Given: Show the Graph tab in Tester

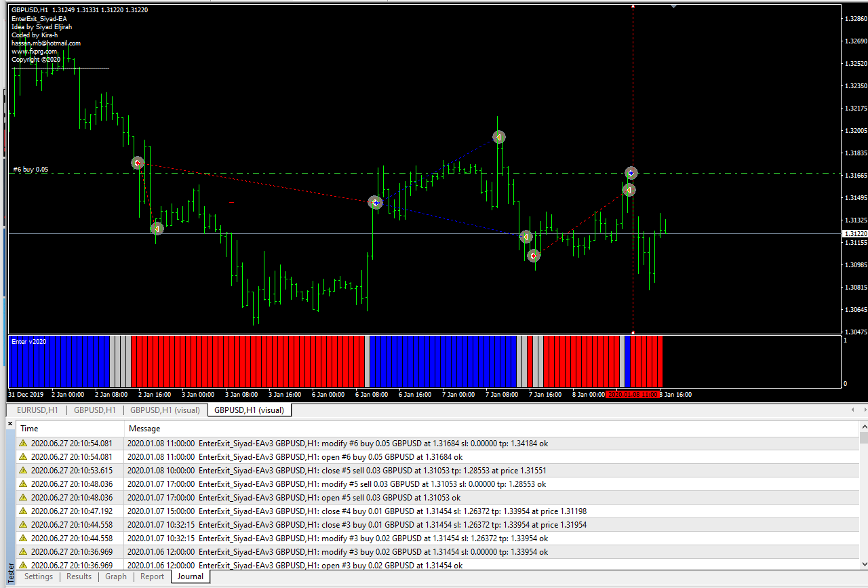Looking at the screenshot, I should click(x=116, y=576).
